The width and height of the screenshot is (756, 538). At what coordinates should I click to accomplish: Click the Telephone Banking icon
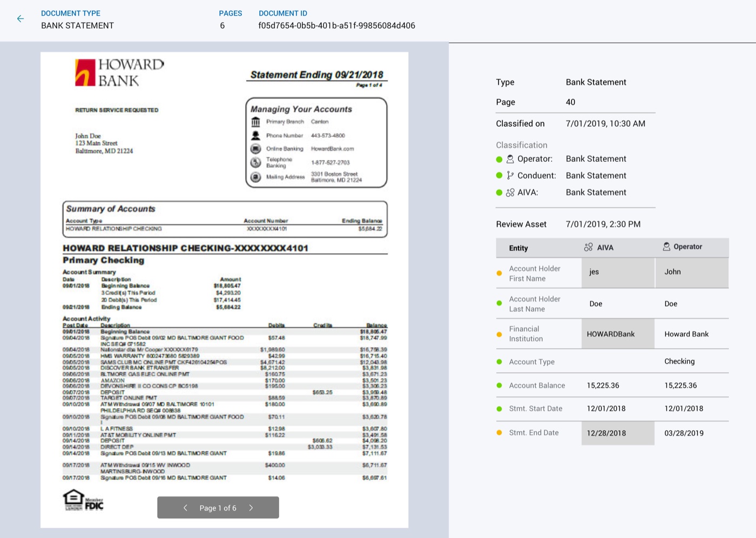(256, 162)
